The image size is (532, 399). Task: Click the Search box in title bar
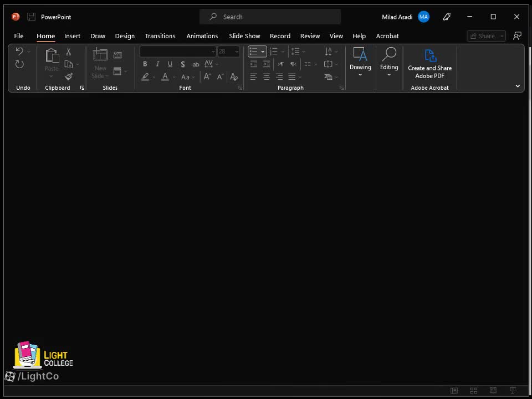tap(270, 17)
